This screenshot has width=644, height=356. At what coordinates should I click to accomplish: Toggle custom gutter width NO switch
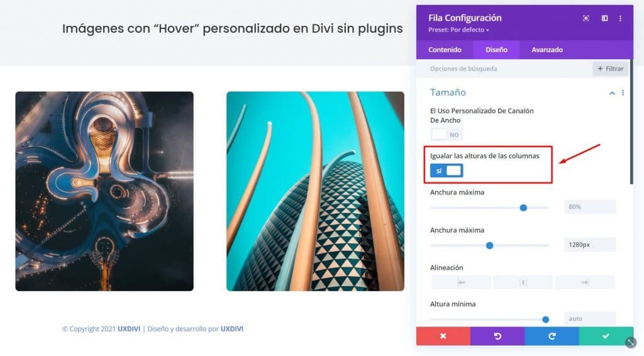[x=447, y=134]
